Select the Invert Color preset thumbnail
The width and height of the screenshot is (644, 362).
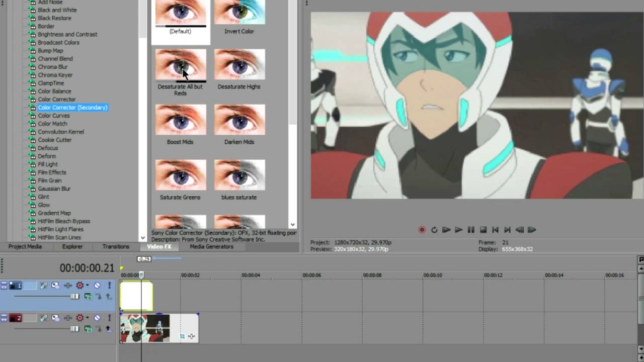point(239,12)
